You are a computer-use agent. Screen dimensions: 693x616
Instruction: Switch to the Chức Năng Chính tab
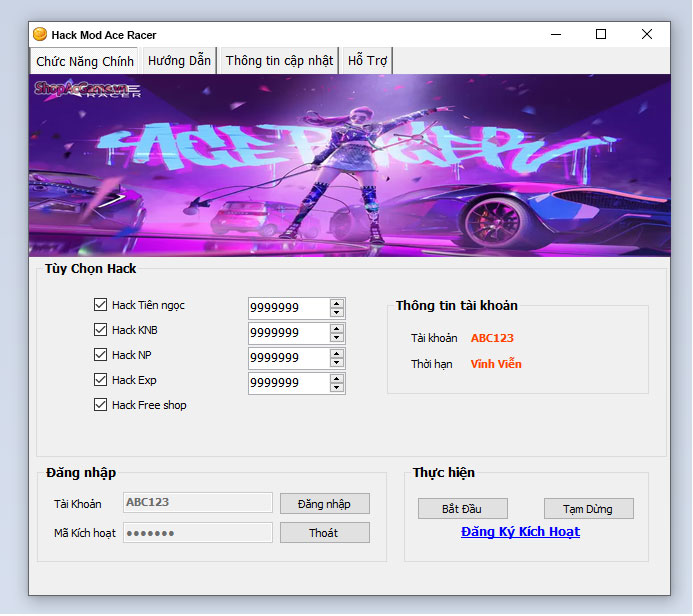(x=85, y=61)
